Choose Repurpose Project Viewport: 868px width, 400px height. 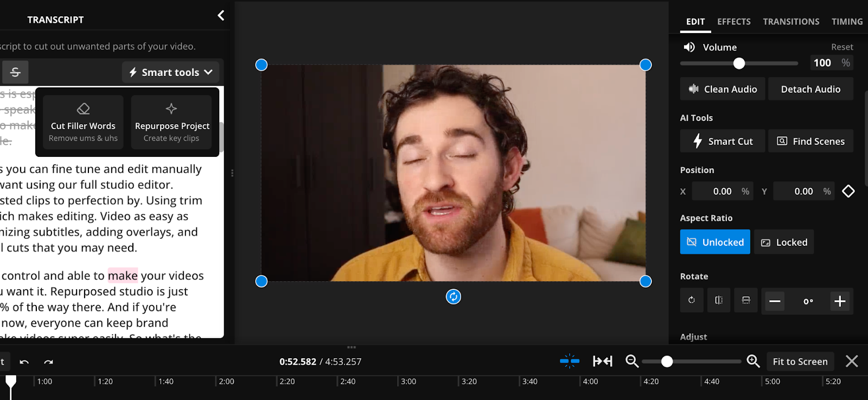[x=171, y=122]
